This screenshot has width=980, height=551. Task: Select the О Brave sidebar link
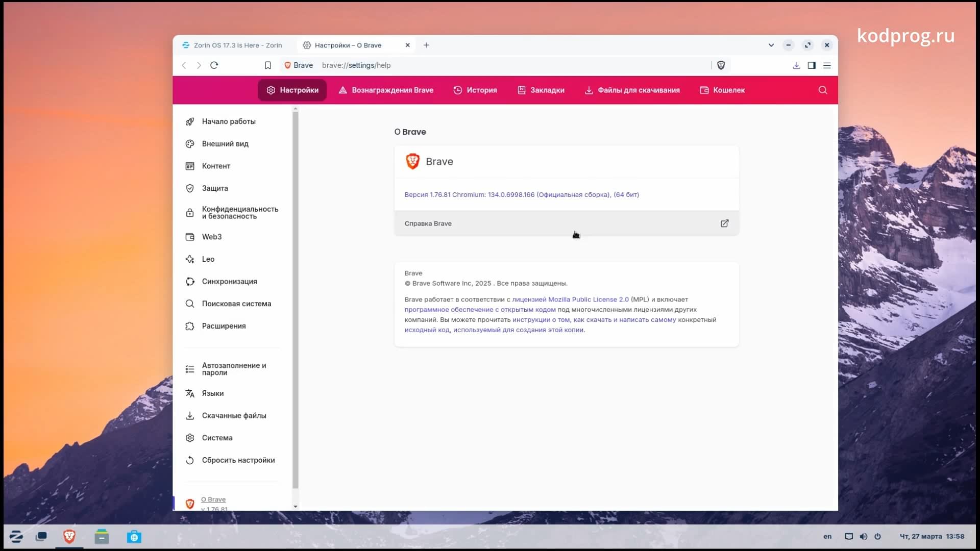click(x=213, y=499)
